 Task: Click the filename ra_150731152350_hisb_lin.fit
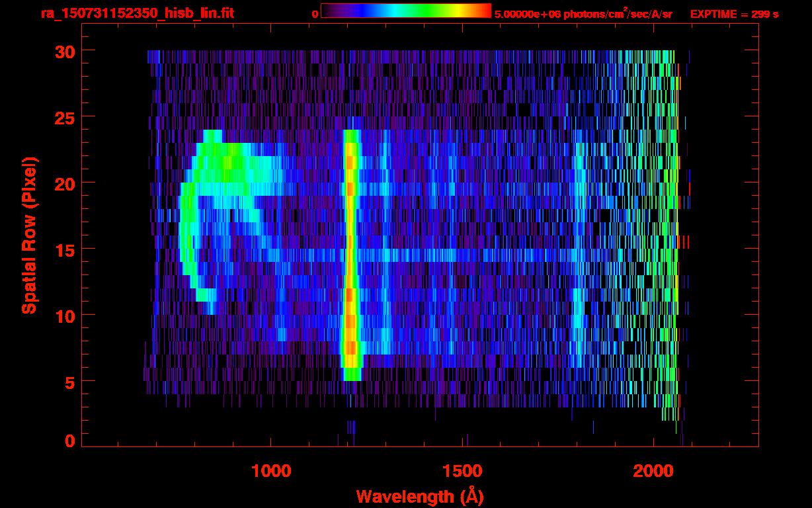[x=137, y=13]
